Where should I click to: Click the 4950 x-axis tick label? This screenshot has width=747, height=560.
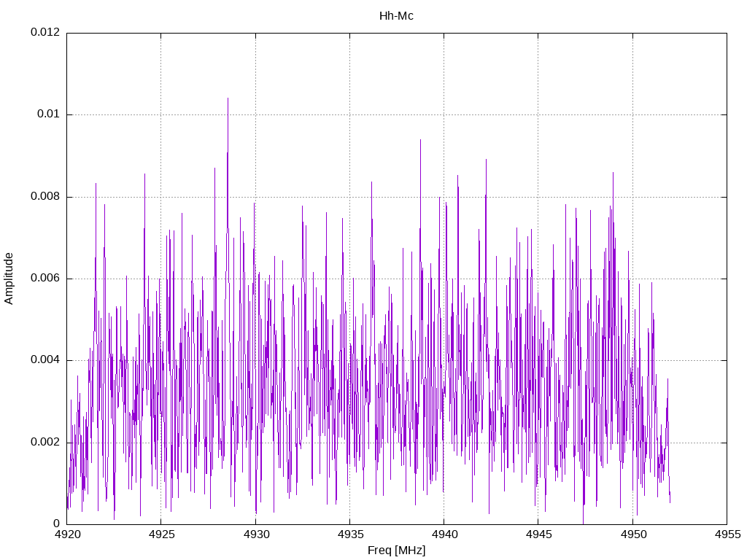[634, 534]
